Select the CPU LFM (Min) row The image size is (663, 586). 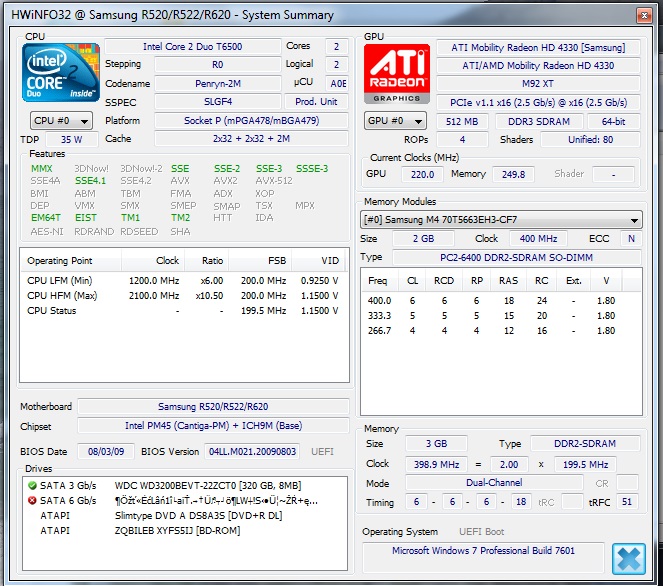coord(184,281)
